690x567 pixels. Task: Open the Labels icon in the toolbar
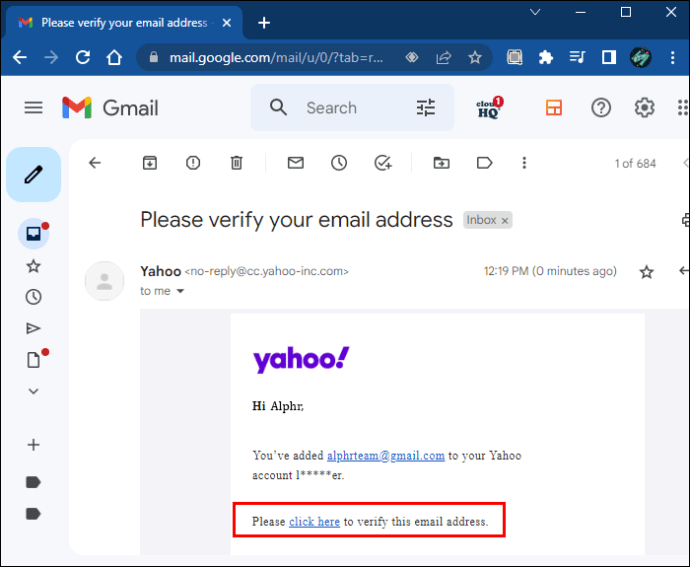point(485,163)
